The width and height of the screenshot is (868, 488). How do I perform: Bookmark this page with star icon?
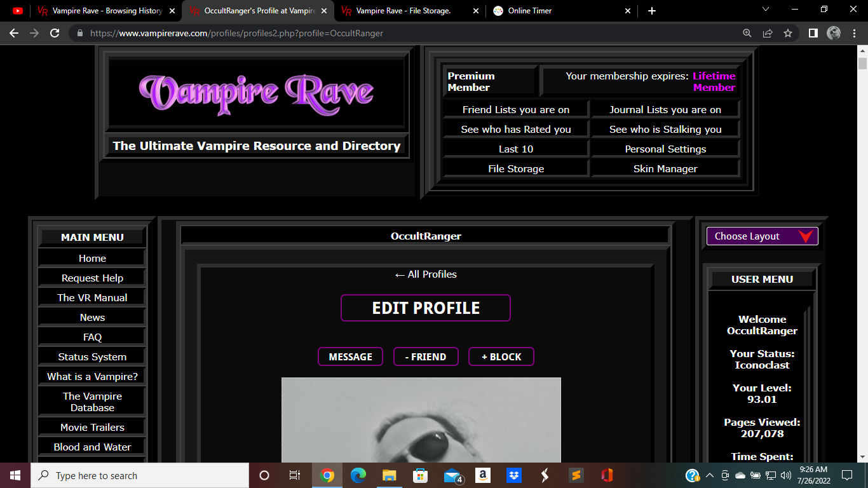click(788, 33)
